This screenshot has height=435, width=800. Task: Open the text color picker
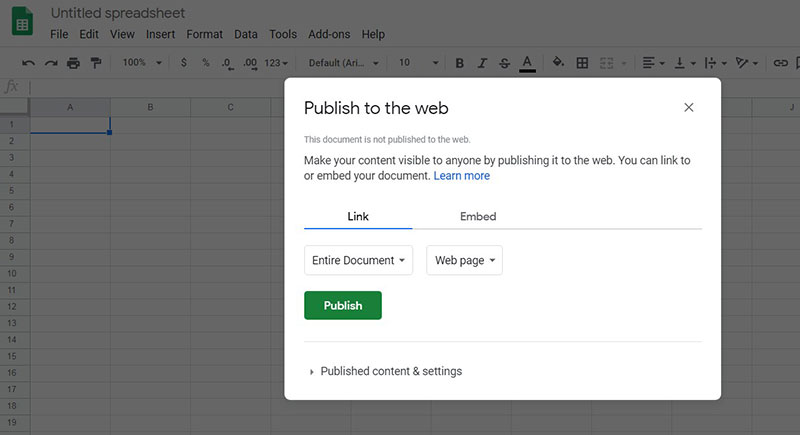pyautogui.click(x=527, y=63)
